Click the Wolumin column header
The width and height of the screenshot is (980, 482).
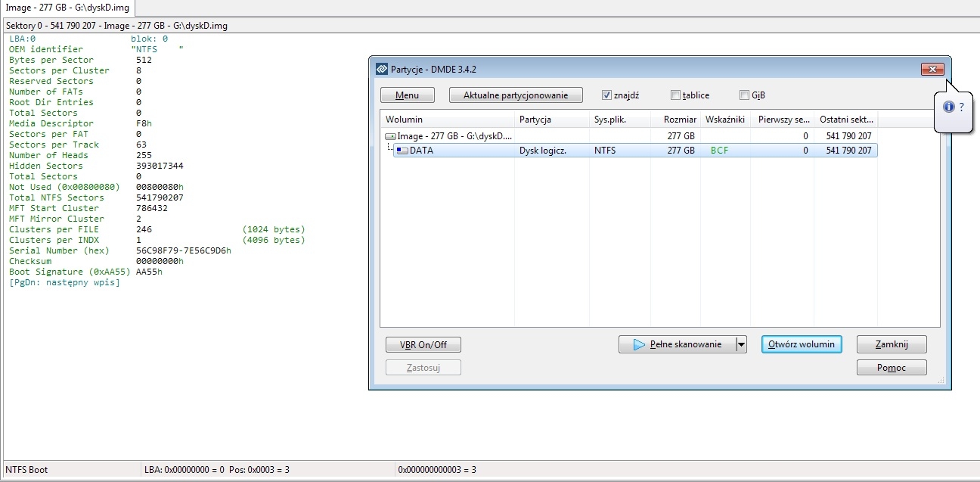point(447,120)
